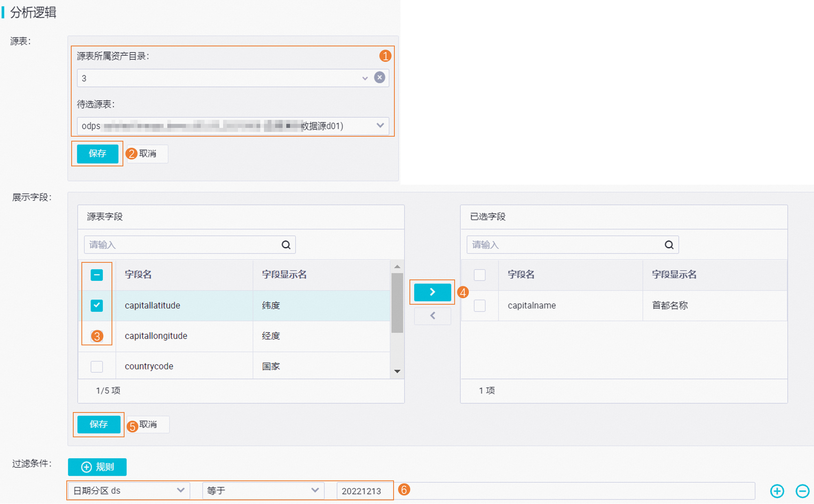Click the 字段显示名 header in selected fields
Screen dimensions: 814x504
click(674, 275)
